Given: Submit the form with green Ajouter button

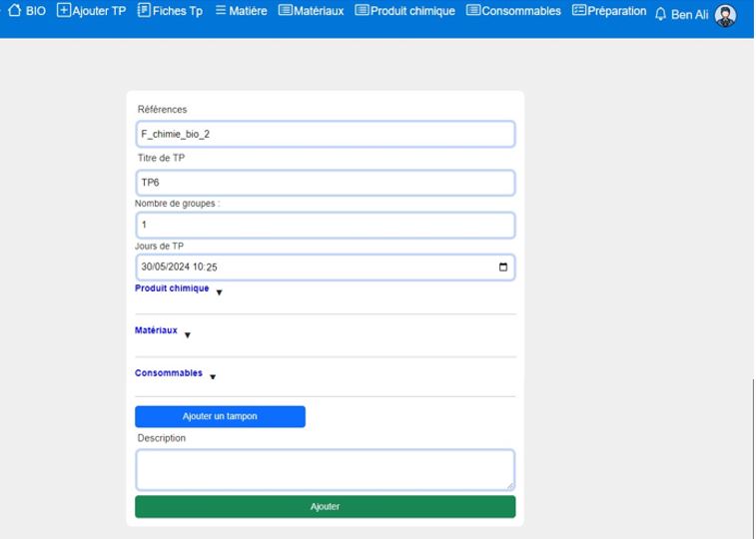Looking at the screenshot, I should tap(325, 506).
